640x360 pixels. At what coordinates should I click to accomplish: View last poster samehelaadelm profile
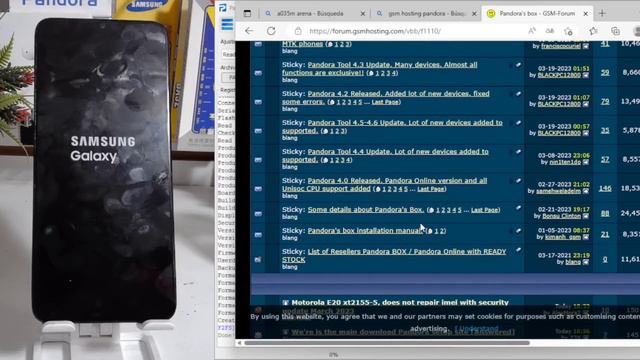coord(558,191)
